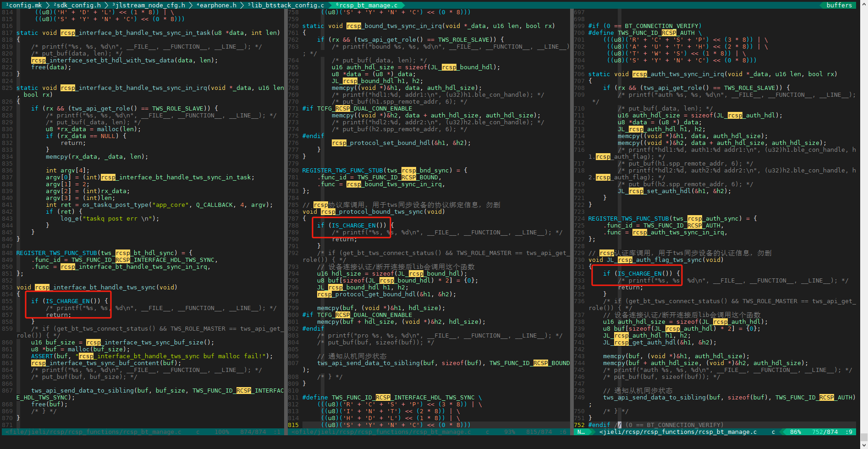Viewport: 868px width, 449px height.
Task: Click "rcsp_protocol_set_bound_hdl(&h1, &h2);" line 776
Action: (x=401, y=143)
